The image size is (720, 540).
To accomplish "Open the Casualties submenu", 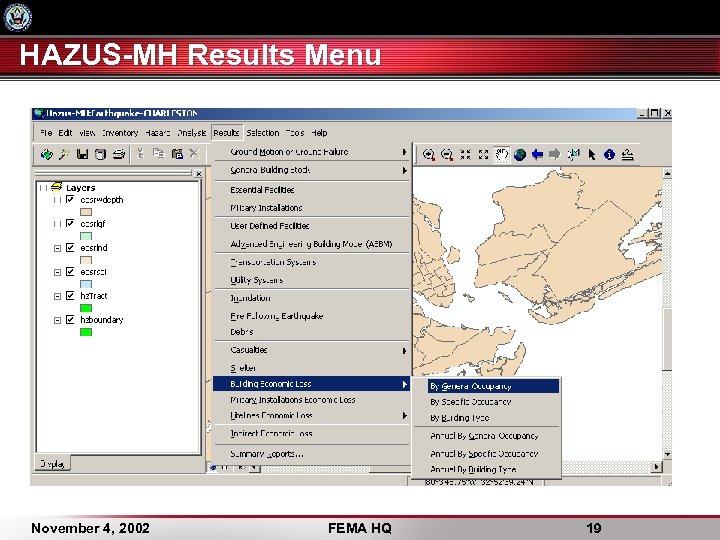I will pos(311,350).
